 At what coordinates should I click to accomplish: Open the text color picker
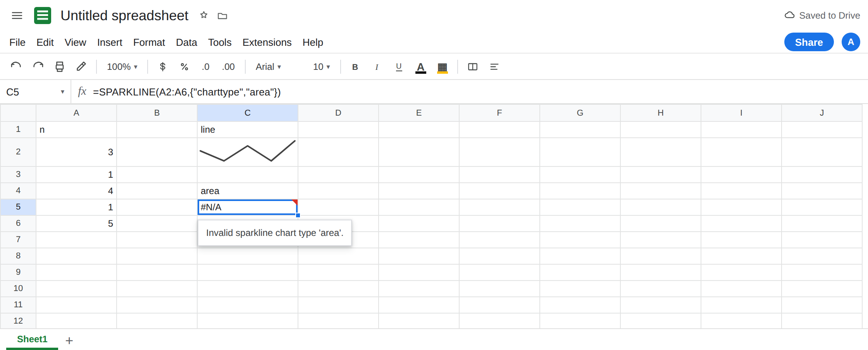[x=421, y=67]
